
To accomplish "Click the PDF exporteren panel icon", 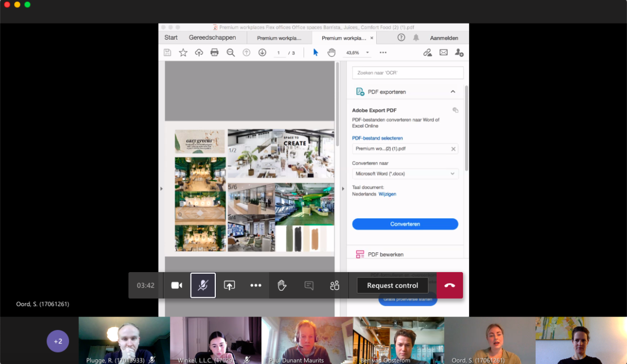I will click(360, 91).
